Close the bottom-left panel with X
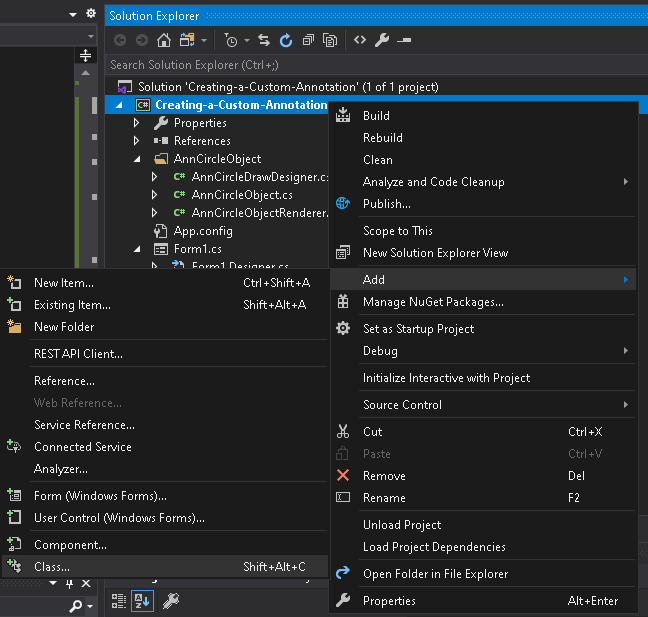Image resolution: width=648 pixels, height=617 pixels. point(86,584)
